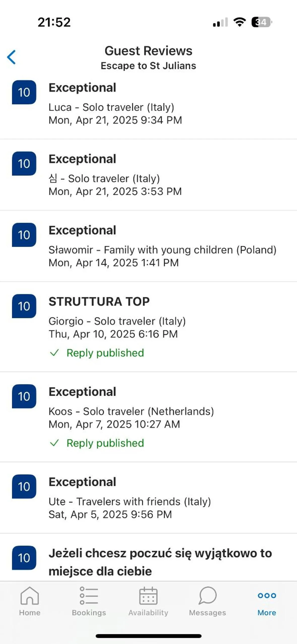Open the Home tab icon
297x644 pixels.
[x=29, y=596]
